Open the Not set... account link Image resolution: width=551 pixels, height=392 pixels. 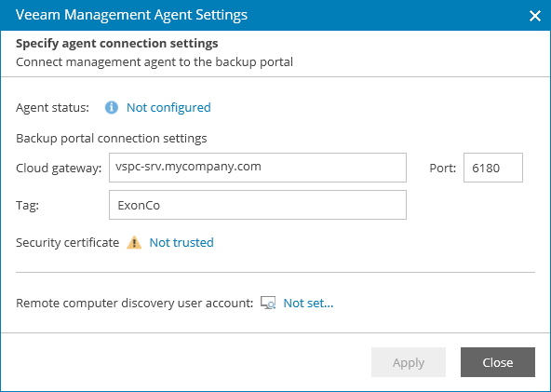(x=308, y=303)
